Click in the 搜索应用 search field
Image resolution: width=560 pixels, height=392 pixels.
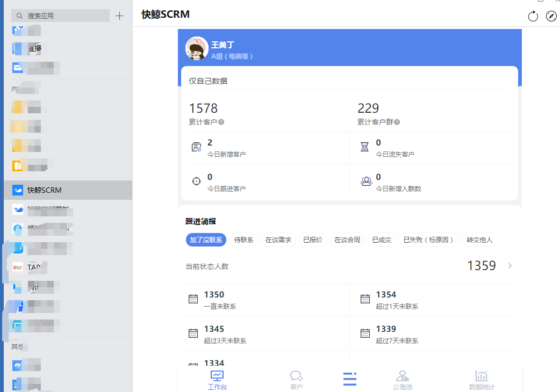(x=61, y=16)
